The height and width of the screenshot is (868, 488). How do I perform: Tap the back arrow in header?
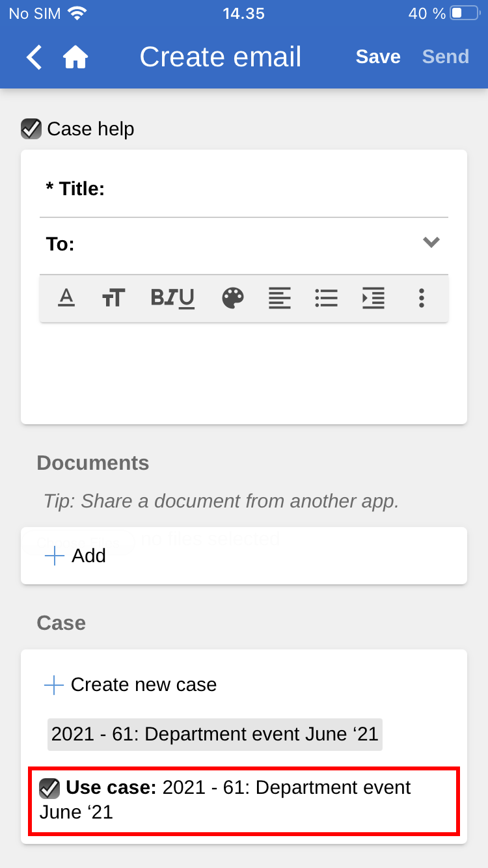point(34,57)
